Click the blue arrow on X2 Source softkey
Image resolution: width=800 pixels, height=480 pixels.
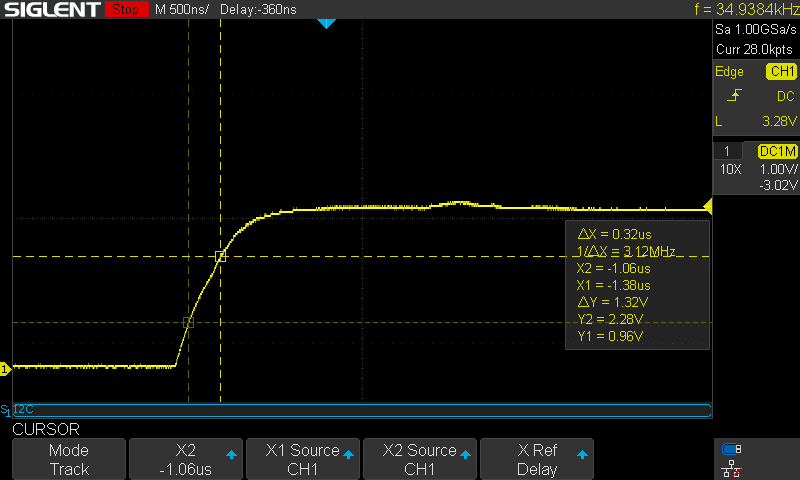click(465, 454)
